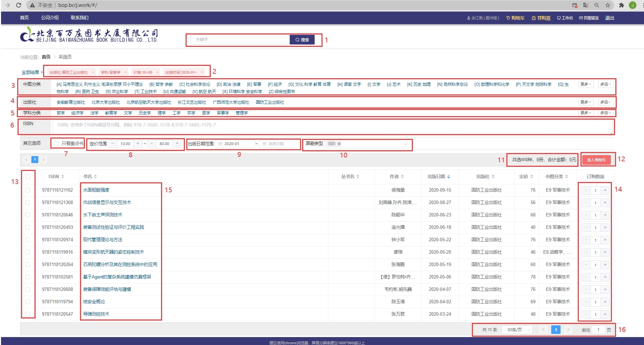Open translate page icon in address bar
The image size is (644, 345).
click(x=586, y=5)
